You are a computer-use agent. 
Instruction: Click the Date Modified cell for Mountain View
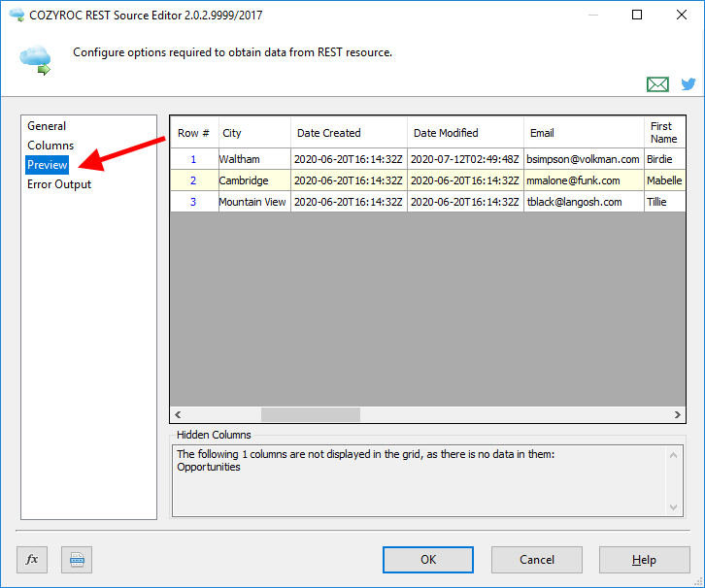(466, 202)
